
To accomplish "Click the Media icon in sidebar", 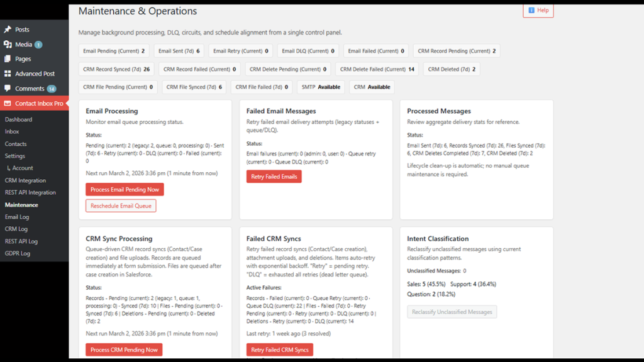I will click(8, 45).
